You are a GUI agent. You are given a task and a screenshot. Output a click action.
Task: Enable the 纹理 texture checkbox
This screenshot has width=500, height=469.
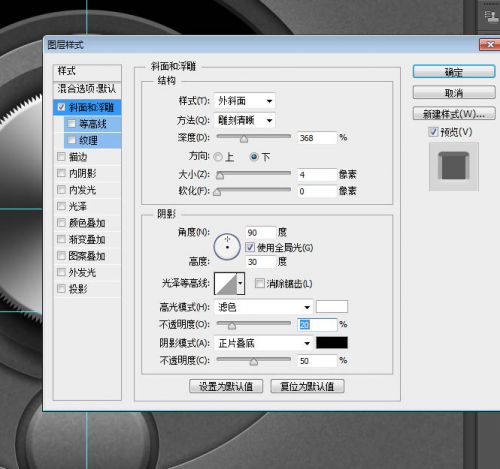point(72,140)
